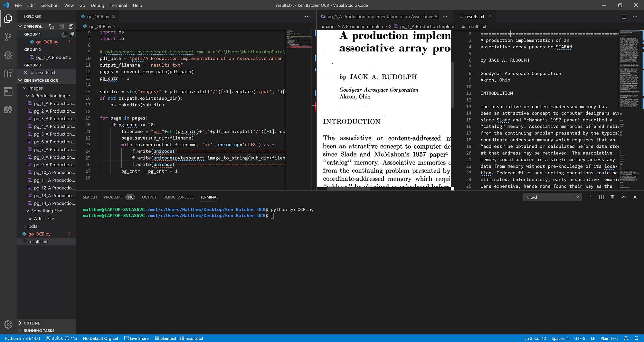Viewport: 644px width, 342px height.
Task: Collapse the Something Else folder
Action: (x=46, y=211)
